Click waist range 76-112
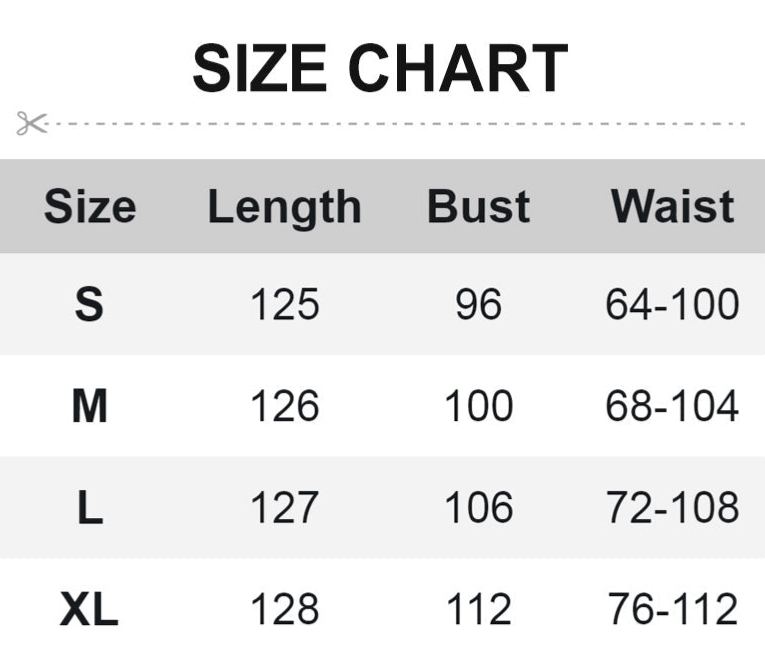Viewport: 765px width, 658px height. (x=672, y=609)
